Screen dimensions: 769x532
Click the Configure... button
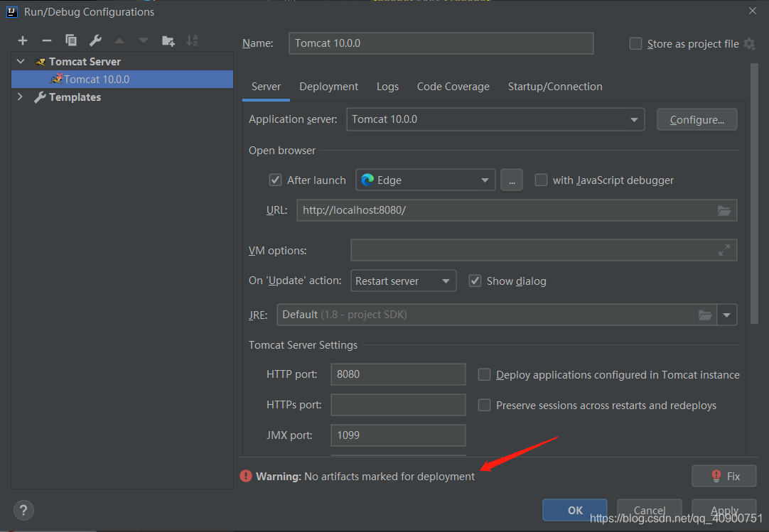[697, 119]
